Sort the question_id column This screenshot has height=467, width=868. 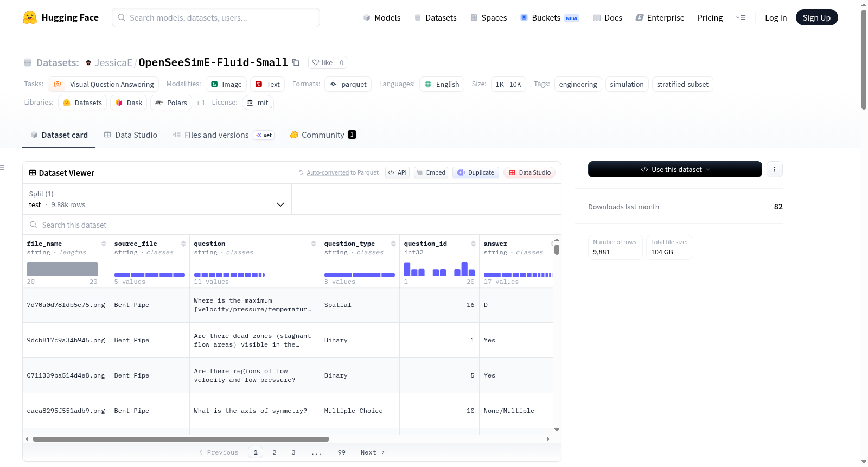(473, 244)
